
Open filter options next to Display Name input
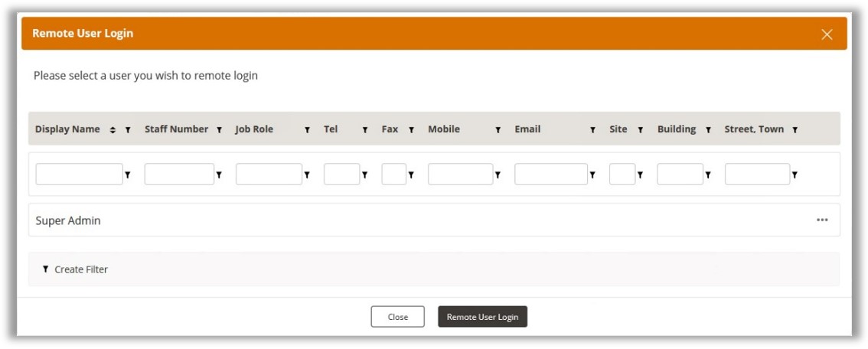pos(127,175)
